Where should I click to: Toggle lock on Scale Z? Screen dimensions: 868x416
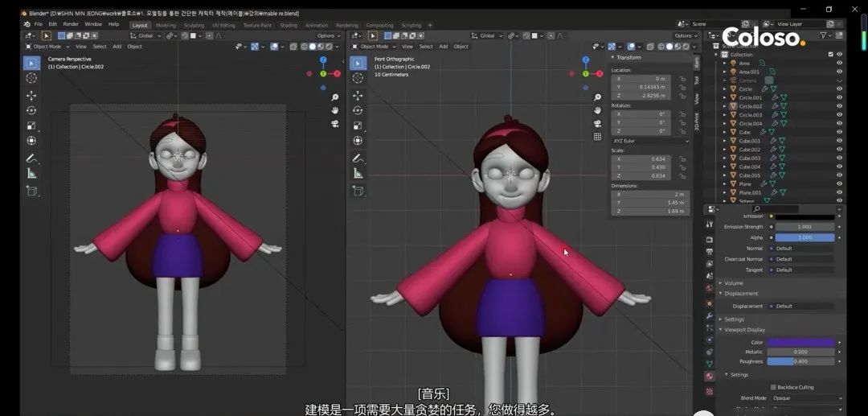(682, 176)
